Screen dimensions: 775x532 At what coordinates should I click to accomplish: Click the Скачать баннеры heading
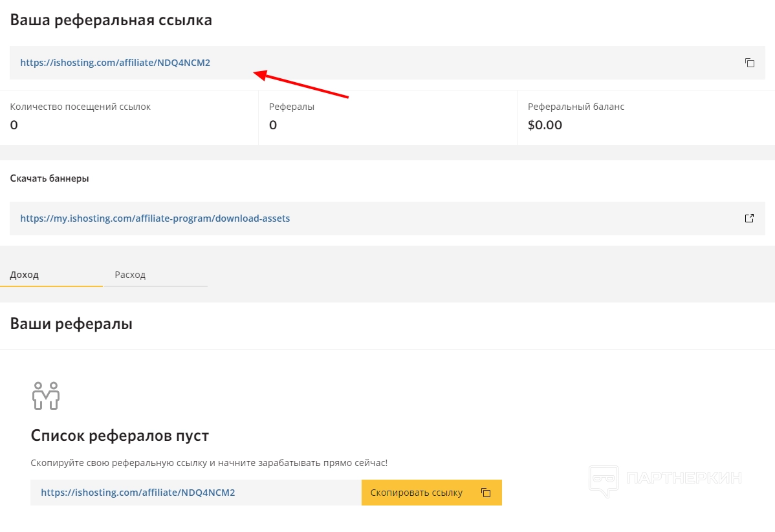coord(49,178)
